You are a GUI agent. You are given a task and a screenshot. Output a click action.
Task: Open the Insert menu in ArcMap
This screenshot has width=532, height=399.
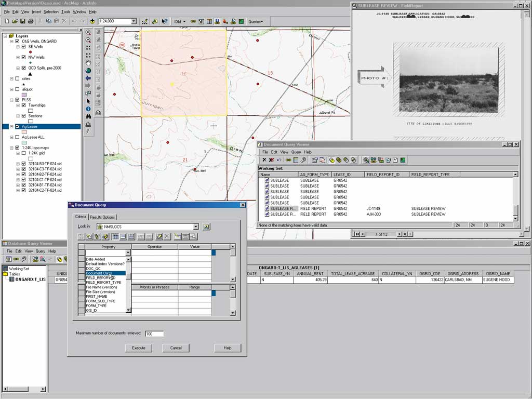coord(36,12)
